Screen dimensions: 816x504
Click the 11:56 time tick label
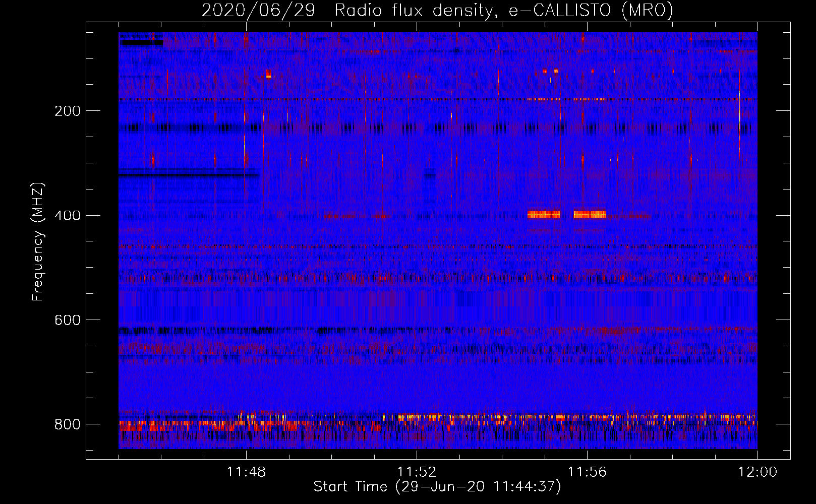(587, 472)
